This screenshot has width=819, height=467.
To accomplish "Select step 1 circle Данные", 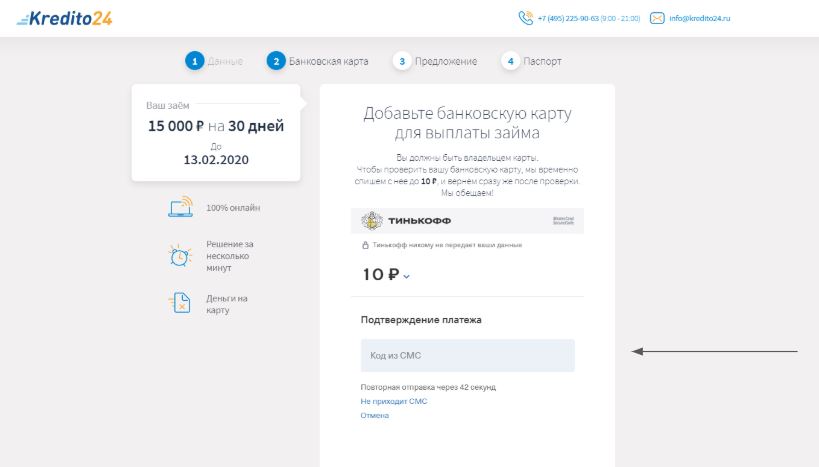I will pos(194,61).
